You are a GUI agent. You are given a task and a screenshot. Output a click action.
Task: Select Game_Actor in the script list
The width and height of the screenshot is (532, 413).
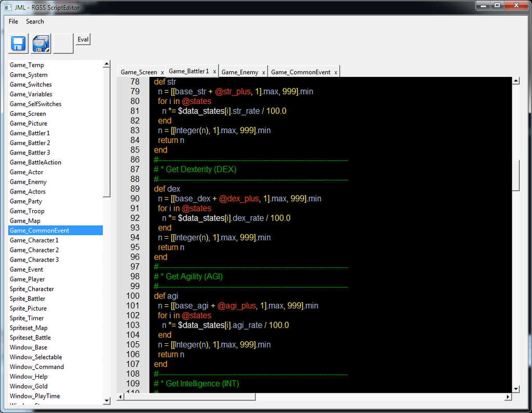(x=55, y=172)
